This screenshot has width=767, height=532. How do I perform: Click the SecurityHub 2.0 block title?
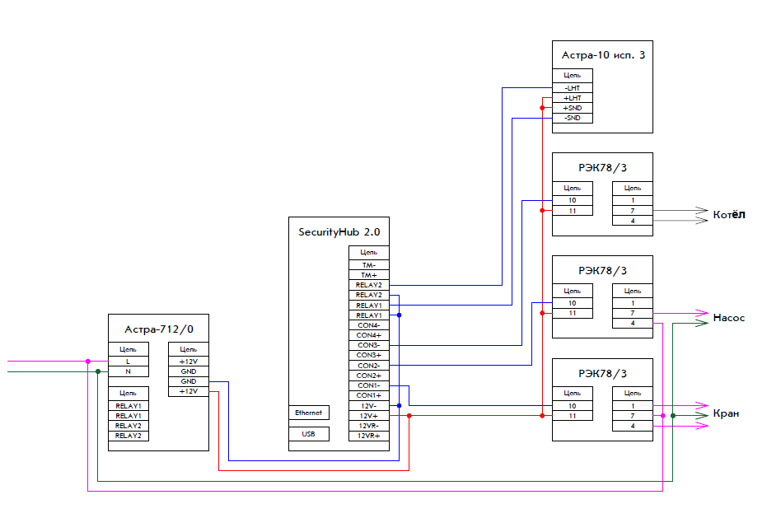[339, 232]
